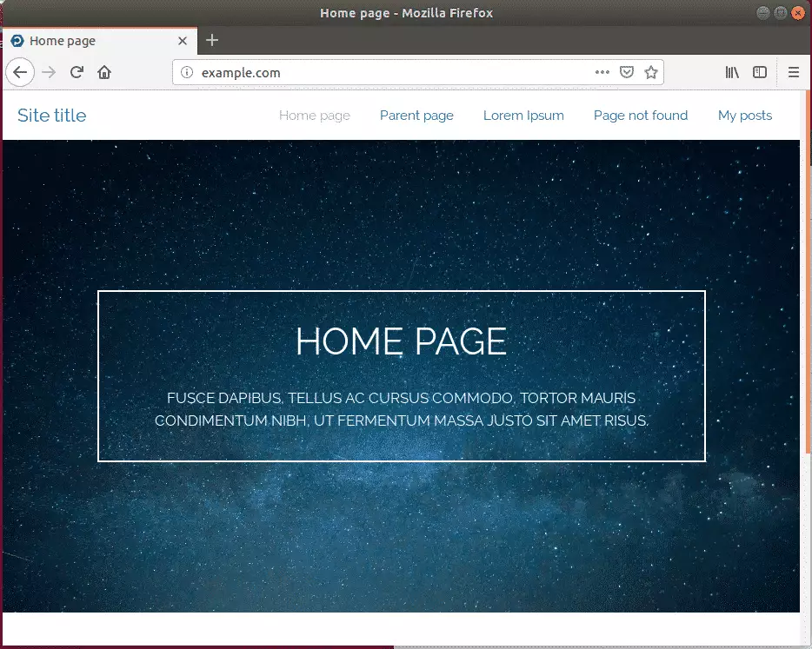Click the tab favicon on Home page tab
Image resolution: width=812 pixels, height=649 pixels.
[17, 41]
